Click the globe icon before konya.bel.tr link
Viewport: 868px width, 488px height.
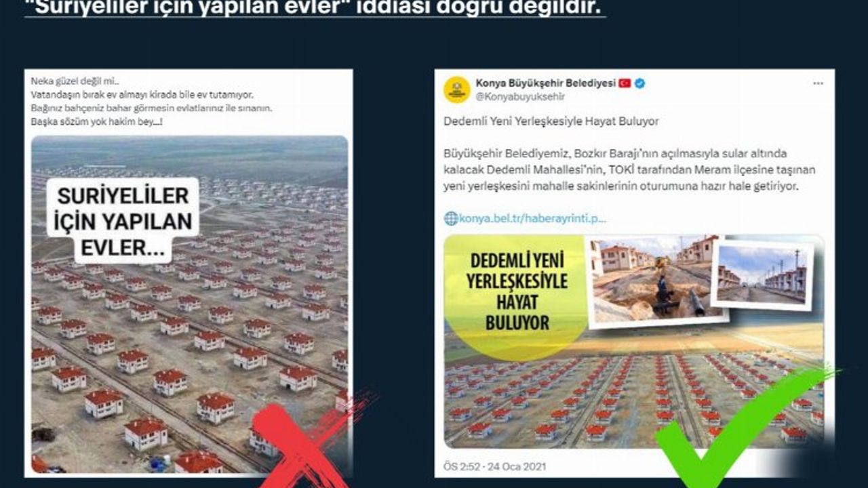pos(451,218)
